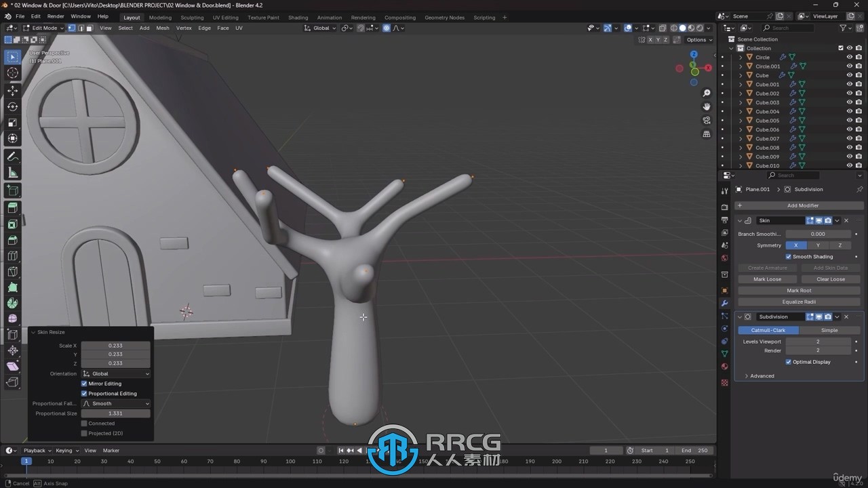
Task: Open the viewport Options dropdown
Action: (699, 39)
